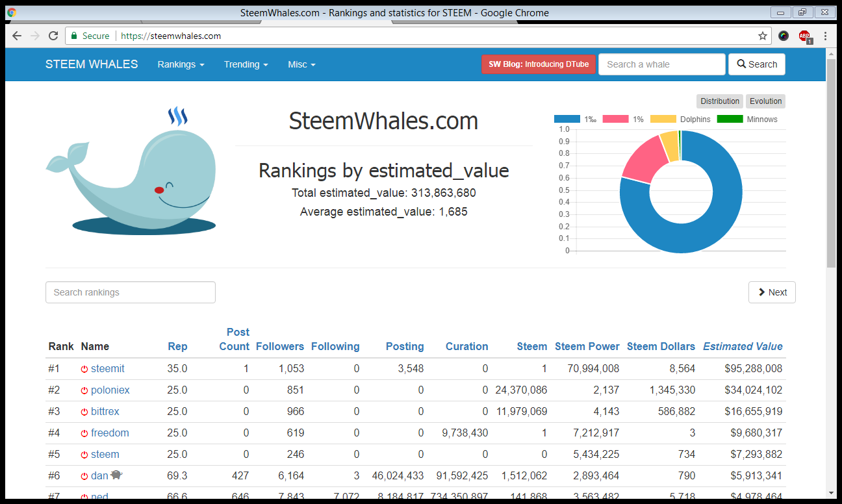Open the dan account link
The image size is (842, 504).
coord(99,475)
